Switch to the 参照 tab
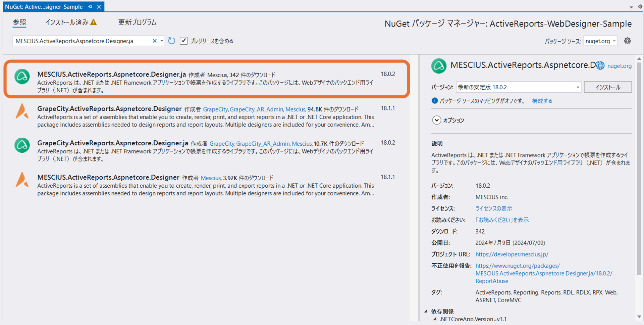The image size is (644, 325). coord(19,22)
